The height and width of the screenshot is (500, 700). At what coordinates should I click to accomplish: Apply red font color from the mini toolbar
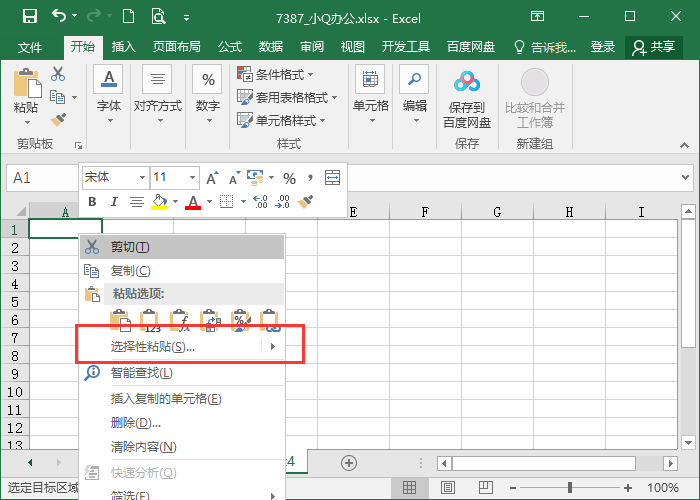pos(193,202)
